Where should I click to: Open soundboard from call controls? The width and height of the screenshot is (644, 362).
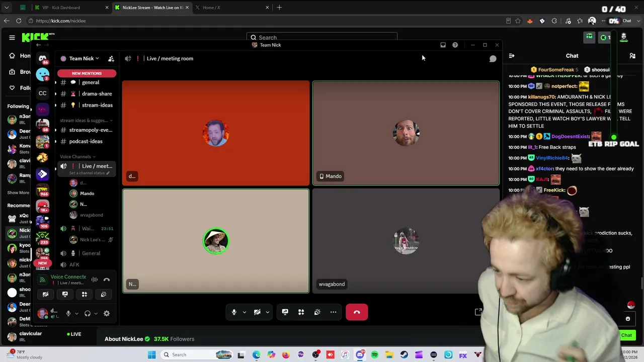coord(317,312)
